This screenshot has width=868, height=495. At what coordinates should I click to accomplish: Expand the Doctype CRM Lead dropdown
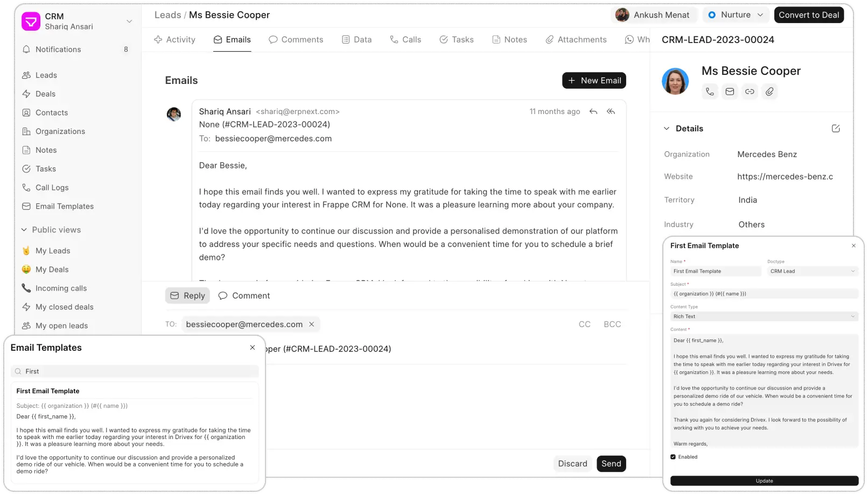[x=811, y=271]
